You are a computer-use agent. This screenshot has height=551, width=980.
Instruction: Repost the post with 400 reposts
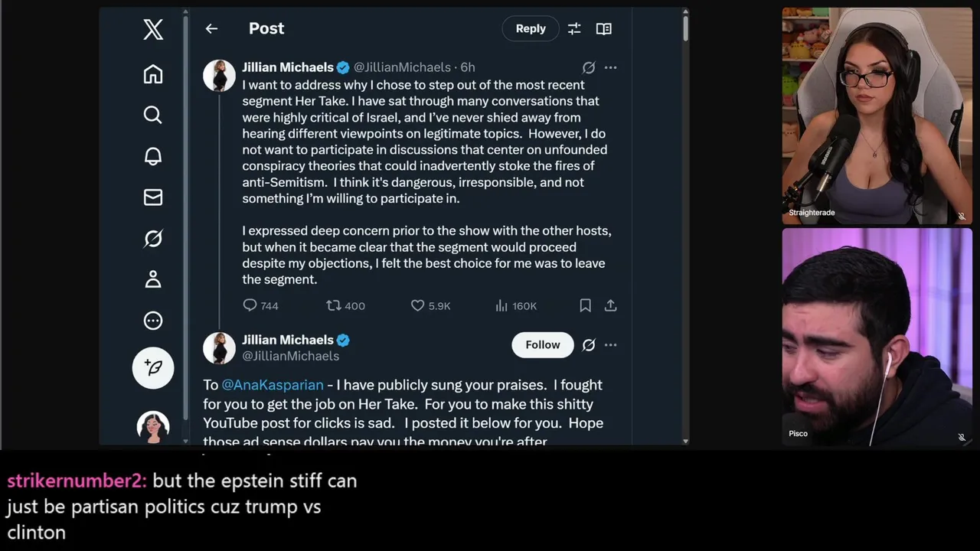345,305
